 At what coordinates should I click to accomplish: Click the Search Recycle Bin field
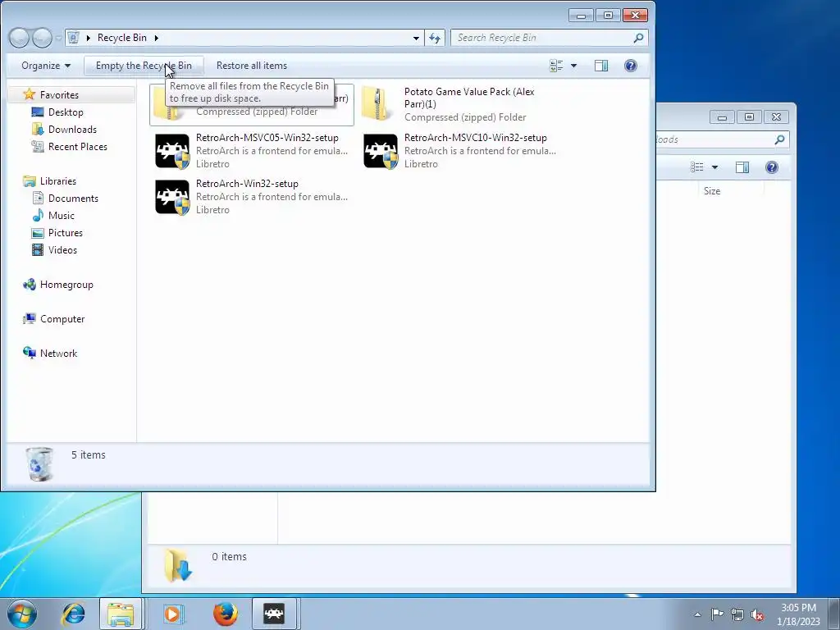pyautogui.click(x=550, y=38)
